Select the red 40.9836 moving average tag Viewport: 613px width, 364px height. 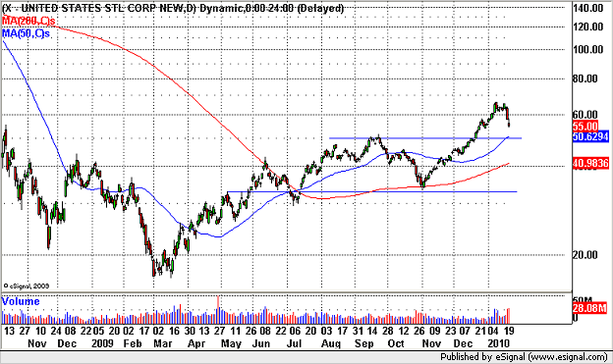pos(590,163)
